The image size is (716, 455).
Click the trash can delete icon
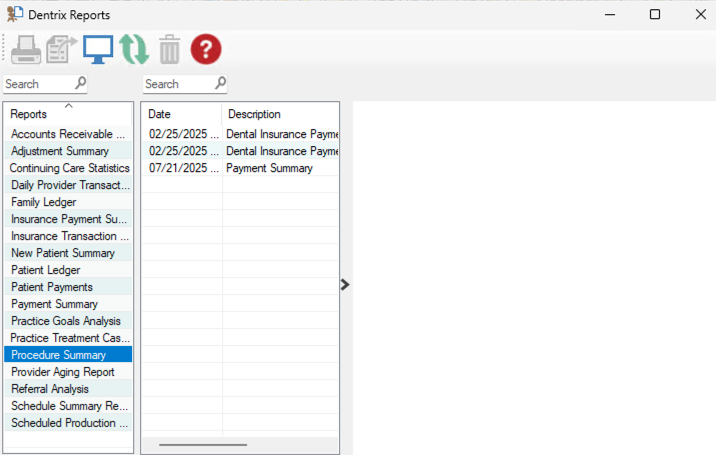[169, 49]
